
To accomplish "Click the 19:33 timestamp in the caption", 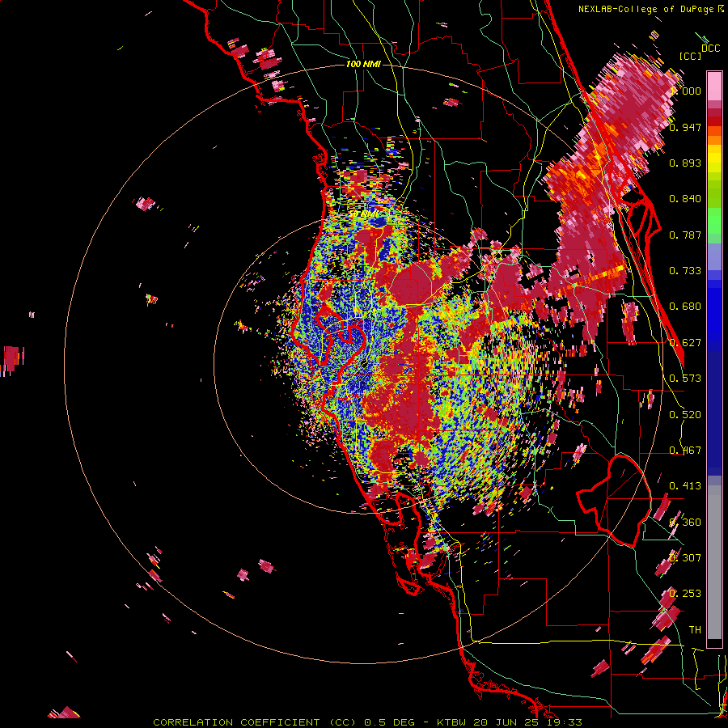I will coord(564,722).
